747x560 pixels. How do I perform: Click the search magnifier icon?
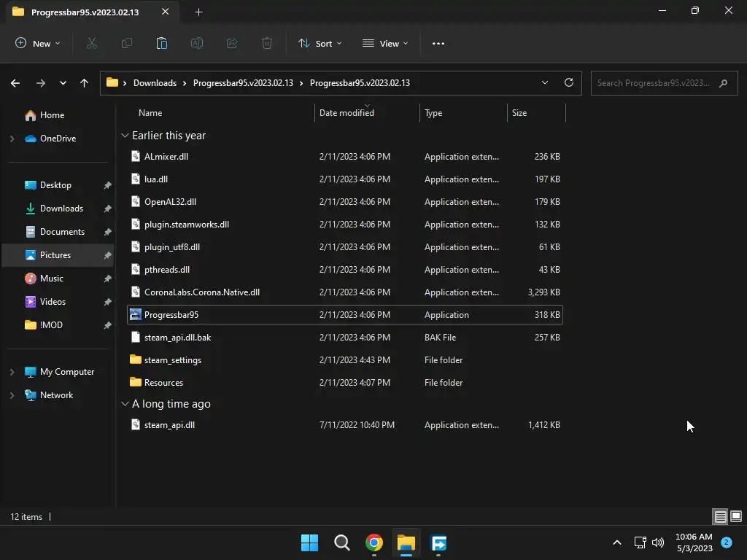click(723, 83)
